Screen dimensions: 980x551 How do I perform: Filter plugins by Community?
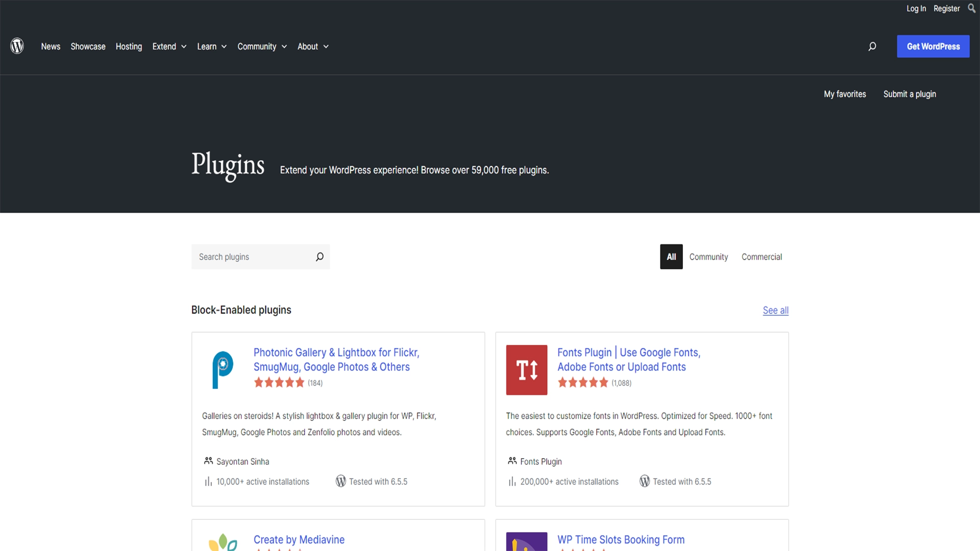(x=708, y=257)
